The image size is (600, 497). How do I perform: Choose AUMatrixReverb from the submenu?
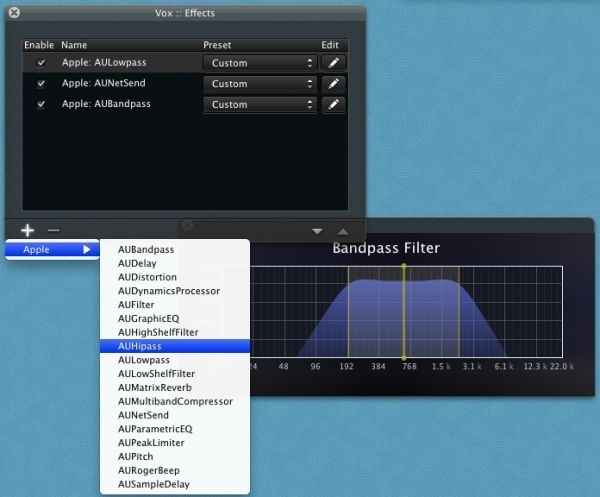[x=175, y=387]
